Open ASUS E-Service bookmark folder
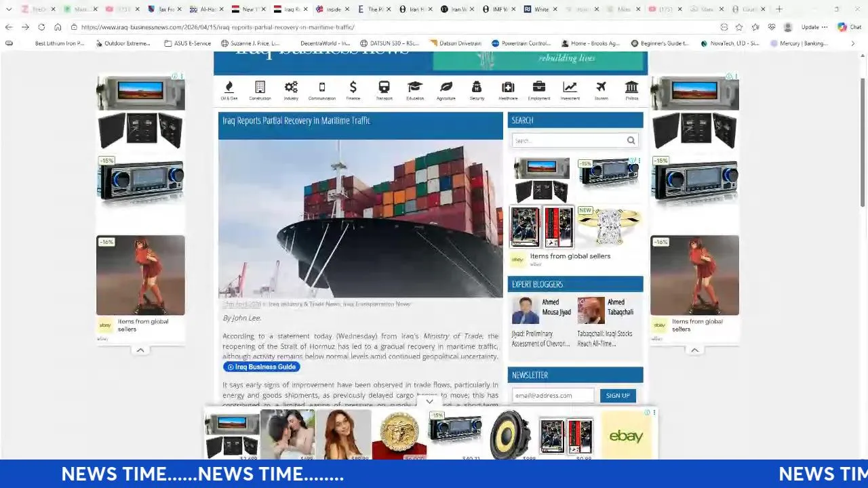 188,43
